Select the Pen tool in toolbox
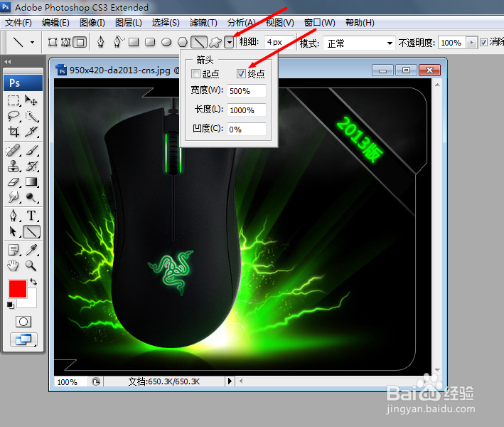Screen dimensions: 504x427 [14, 216]
